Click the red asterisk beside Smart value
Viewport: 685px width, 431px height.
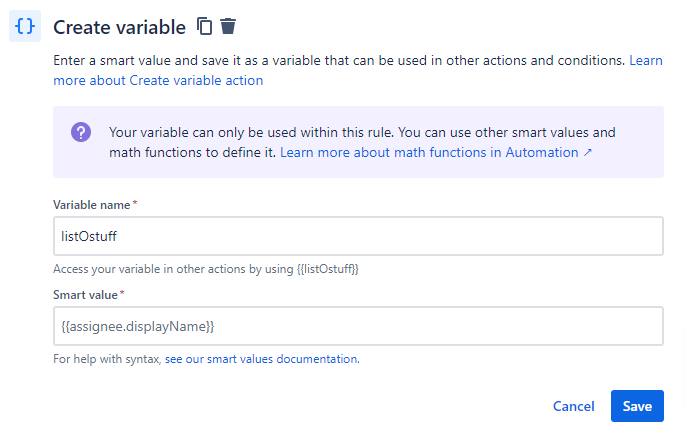(x=122, y=294)
